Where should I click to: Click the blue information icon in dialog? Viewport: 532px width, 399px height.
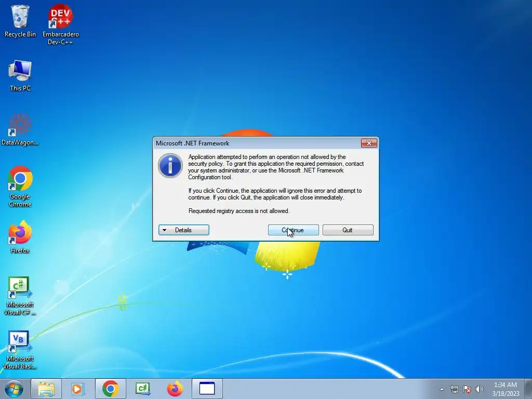click(170, 166)
